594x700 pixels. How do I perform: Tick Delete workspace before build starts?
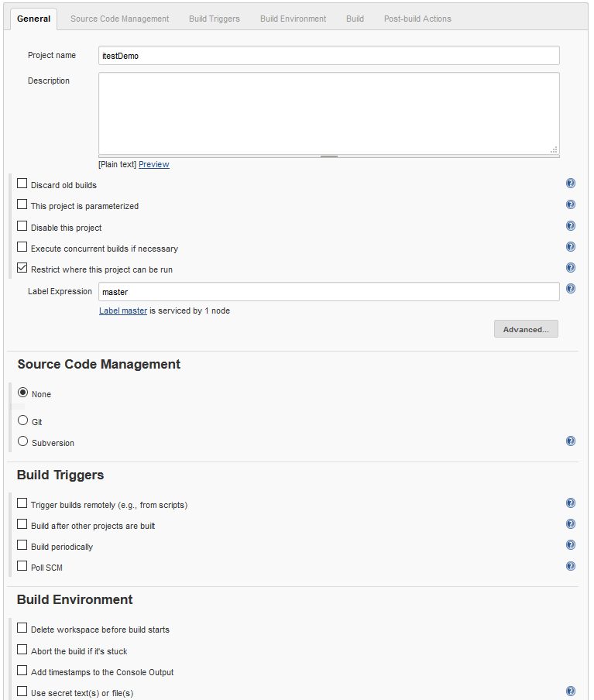[x=22, y=628]
